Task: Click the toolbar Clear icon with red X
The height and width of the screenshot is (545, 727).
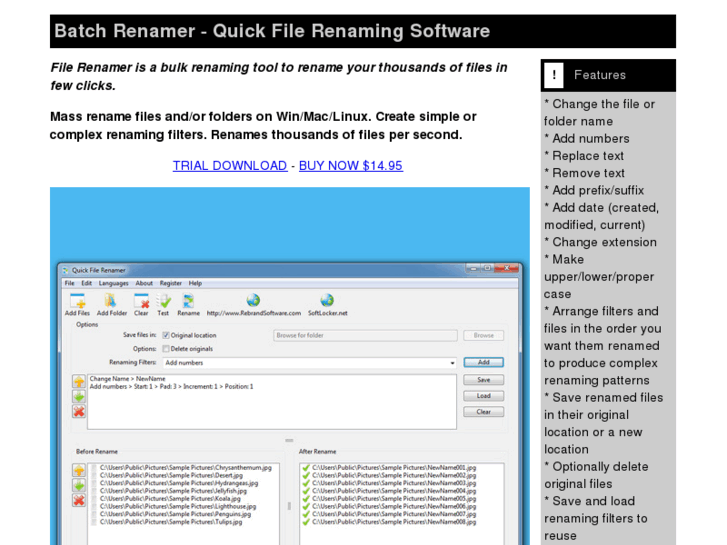Action: 141,301
